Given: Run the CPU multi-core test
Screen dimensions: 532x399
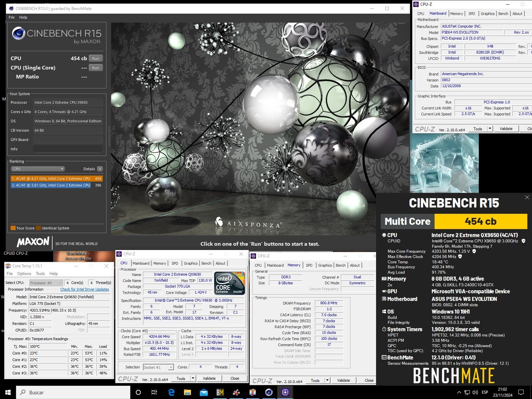Looking at the screenshot, I should click(x=95, y=58).
